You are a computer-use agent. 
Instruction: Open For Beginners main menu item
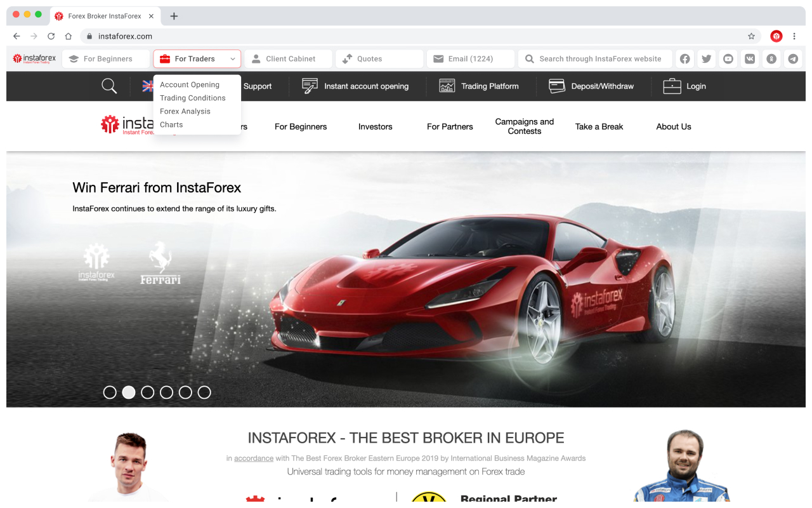point(301,126)
